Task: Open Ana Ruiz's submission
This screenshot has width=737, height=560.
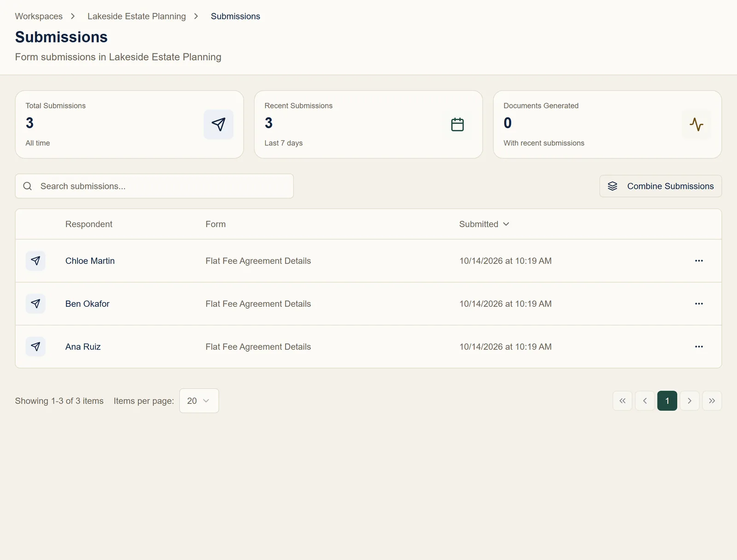Action: [x=83, y=346]
